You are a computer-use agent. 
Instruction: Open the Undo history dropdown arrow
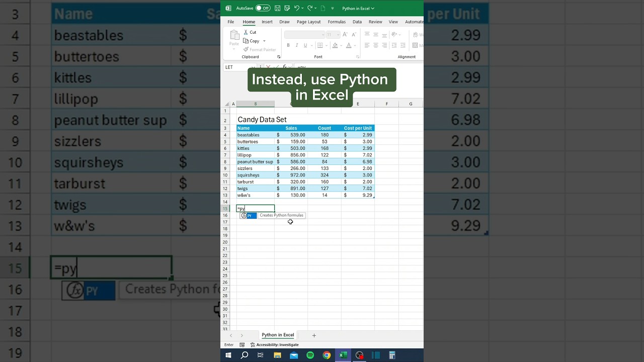[302, 8]
